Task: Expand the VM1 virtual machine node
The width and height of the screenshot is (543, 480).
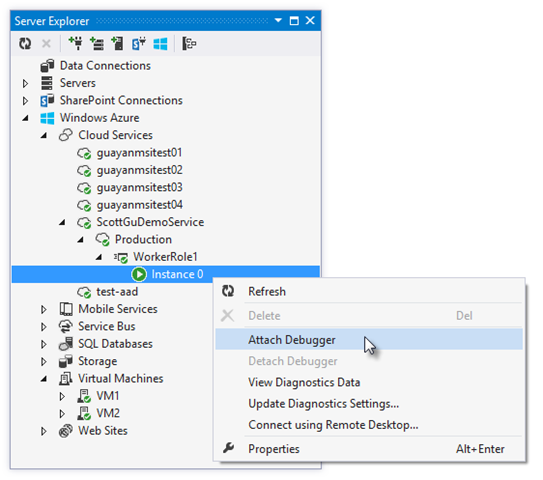Action: 62,396
